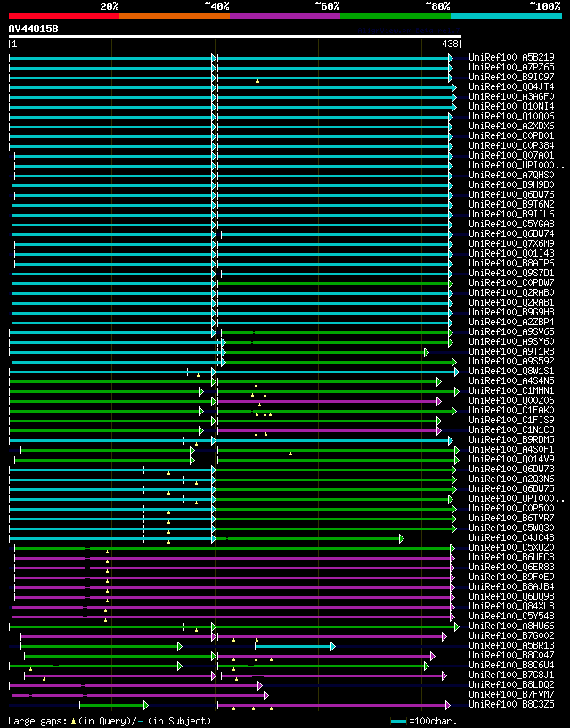Select the UniRef100_Q9S7D1 label
The width and height of the screenshot is (570, 728).
[x=511, y=273]
